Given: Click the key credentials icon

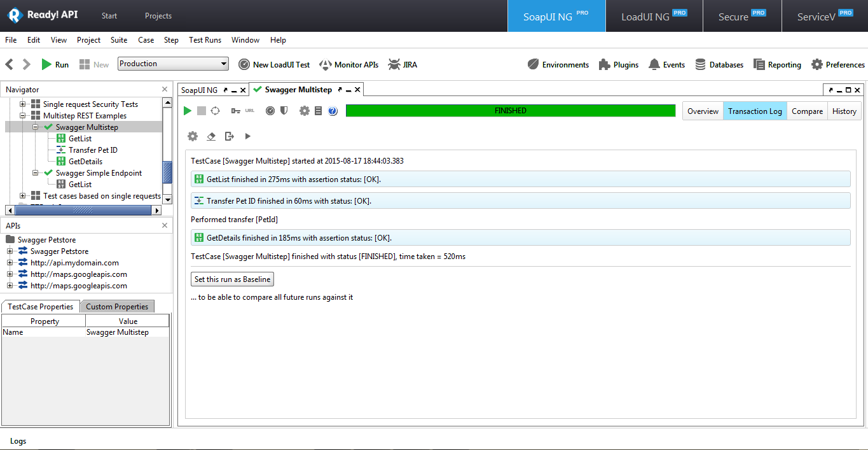Looking at the screenshot, I should 236,111.
